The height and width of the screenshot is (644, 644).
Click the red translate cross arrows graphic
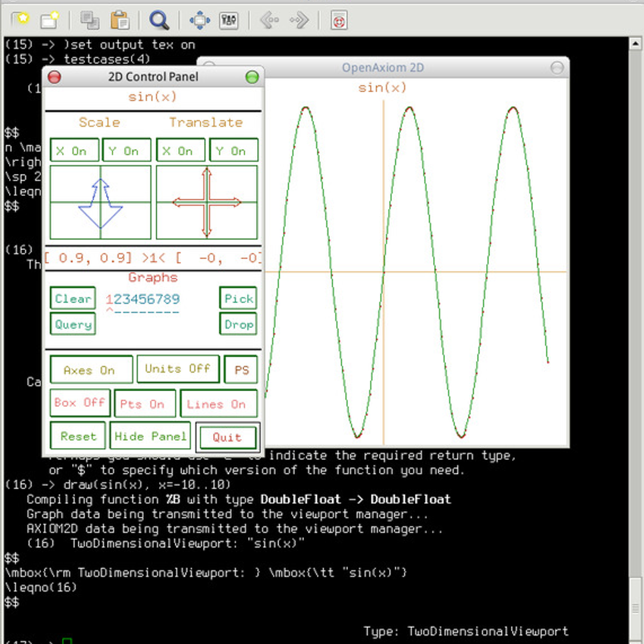[207, 201]
